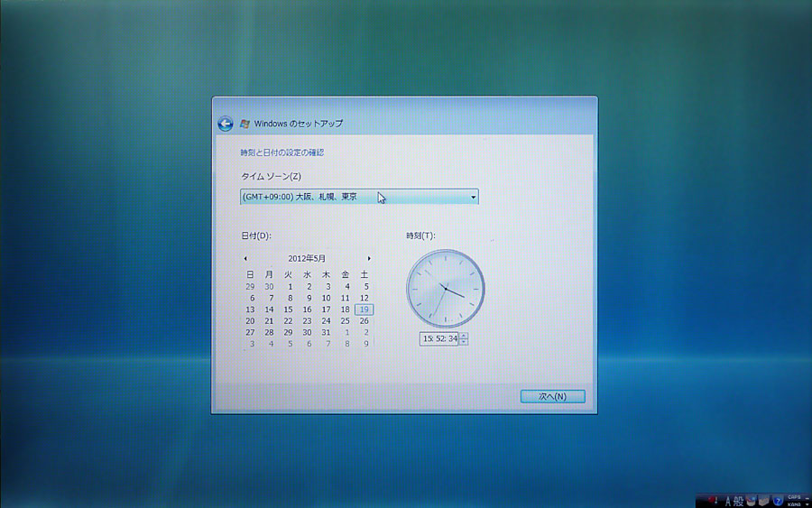Viewport: 812px width, 508px height.
Task: Select date 26 in the calendar
Action: 364,321
